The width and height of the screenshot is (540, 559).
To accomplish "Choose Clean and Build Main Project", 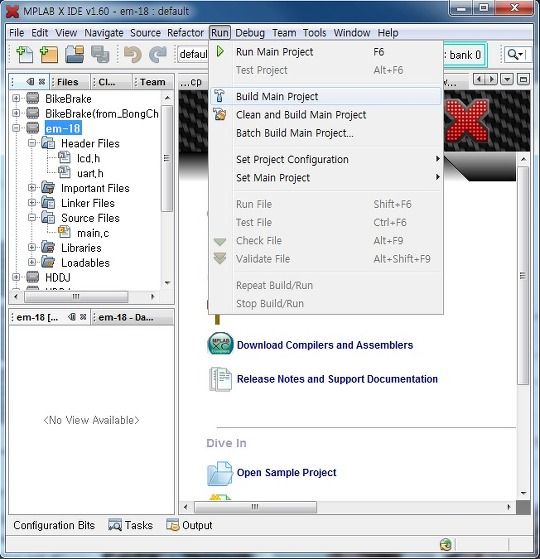I will coord(326,115).
